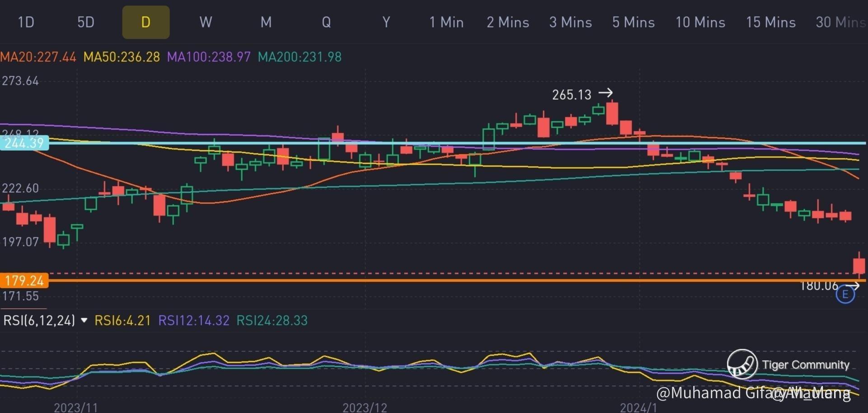The image size is (868, 413).
Task: Click the RSI6:4.21 value label
Action: 122,320
